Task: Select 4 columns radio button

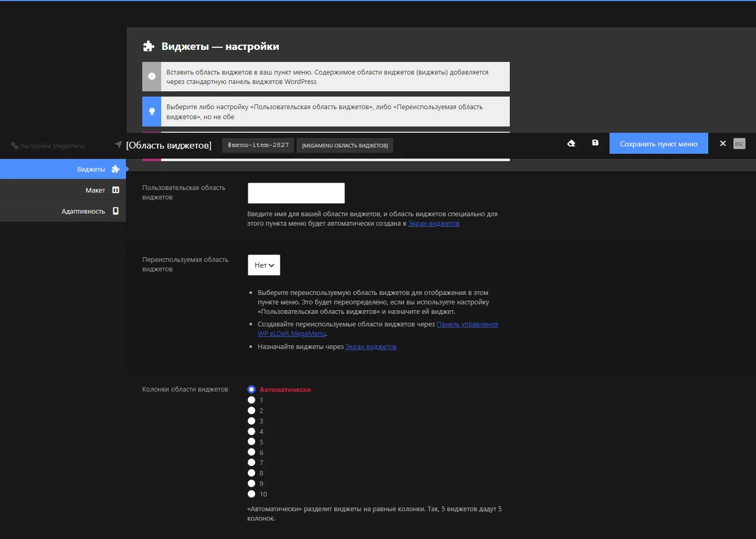Action: [x=251, y=431]
